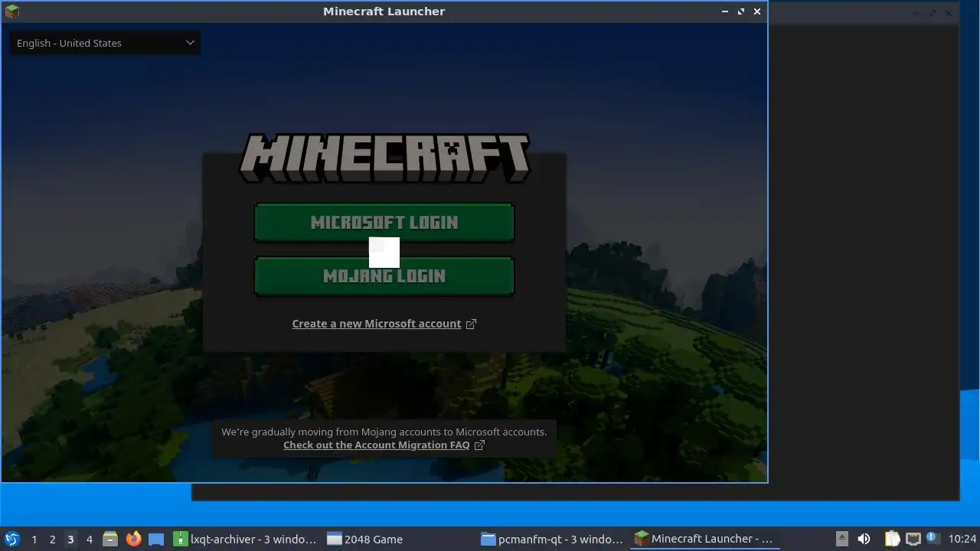Click the Microsoft Login button
980x551 pixels.
click(384, 223)
